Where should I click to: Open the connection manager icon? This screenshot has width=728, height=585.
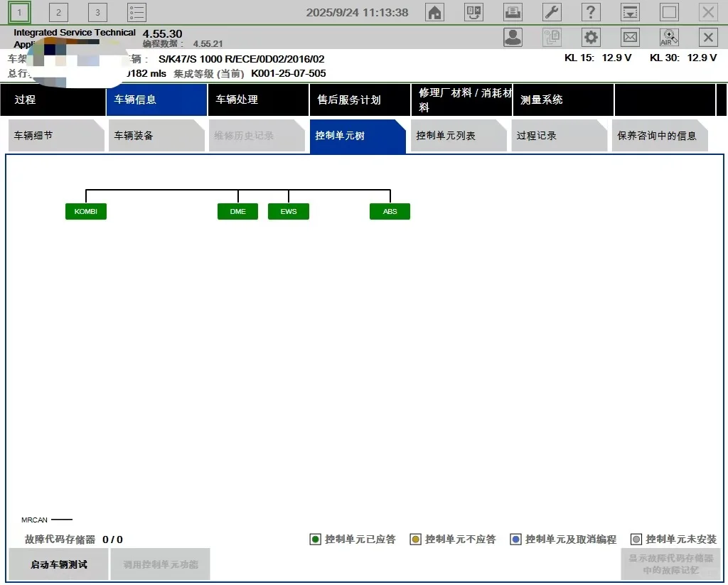[473, 13]
